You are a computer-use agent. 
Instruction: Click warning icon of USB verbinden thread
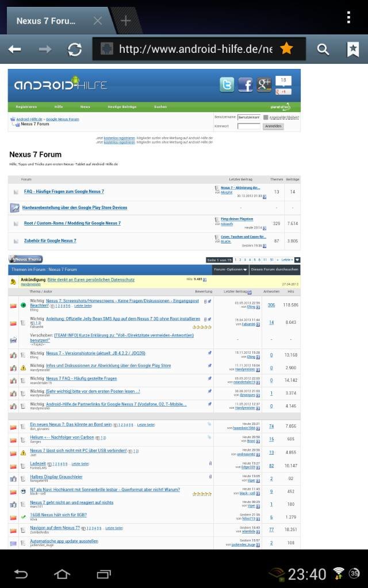coord(23,453)
